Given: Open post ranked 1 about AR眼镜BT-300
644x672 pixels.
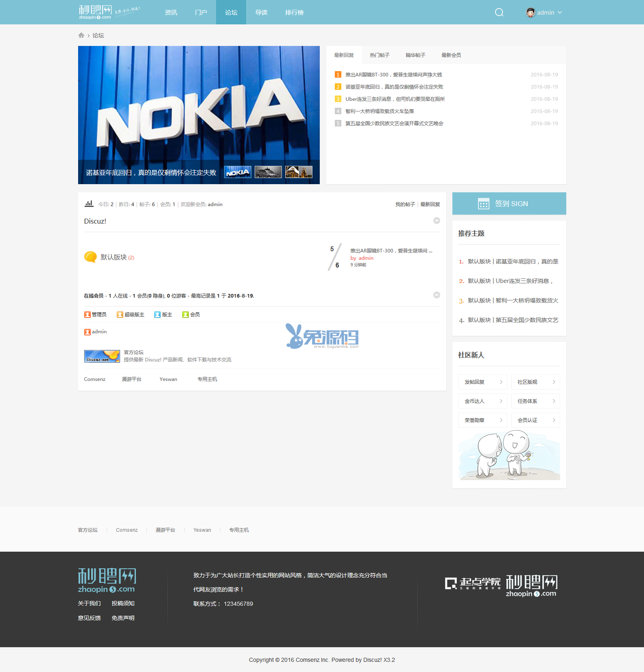Looking at the screenshot, I should click(x=393, y=75).
